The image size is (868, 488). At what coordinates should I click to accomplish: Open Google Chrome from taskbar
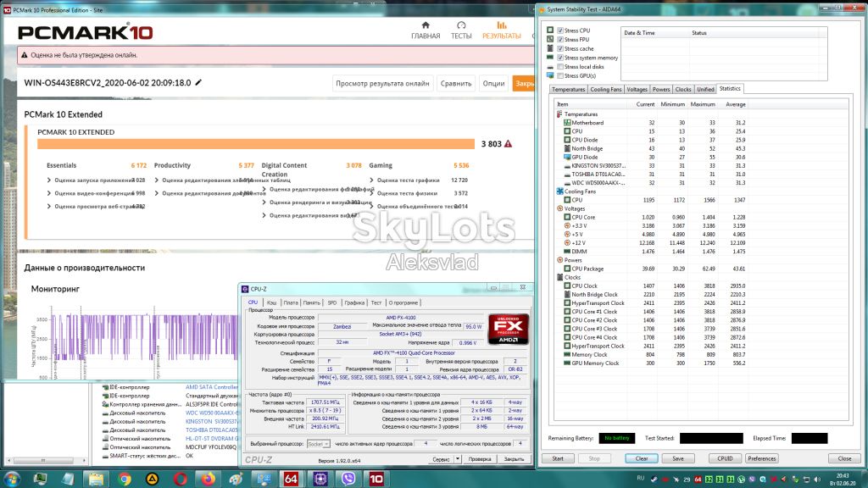(124, 480)
